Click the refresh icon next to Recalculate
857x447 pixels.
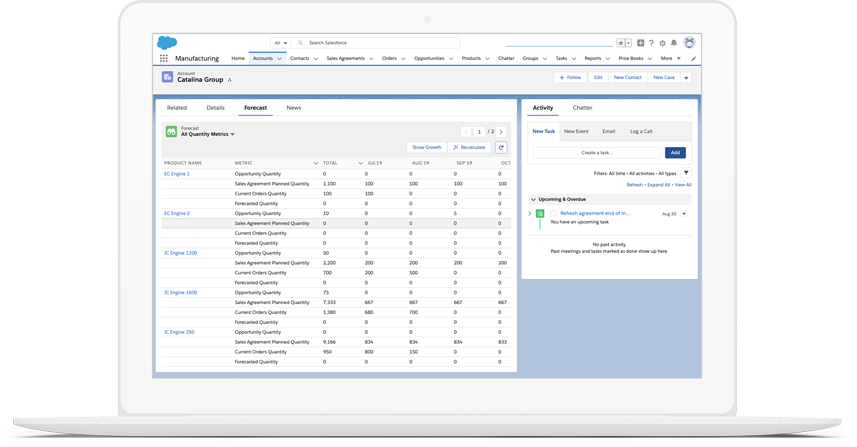click(x=501, y=148)
